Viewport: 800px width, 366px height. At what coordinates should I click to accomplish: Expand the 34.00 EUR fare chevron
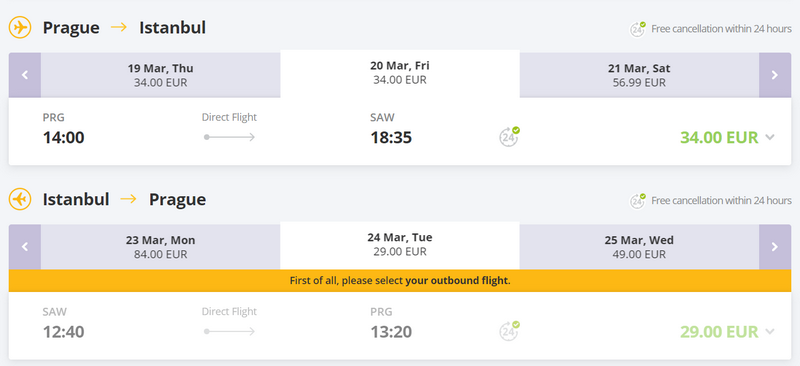tap(770, 137)
